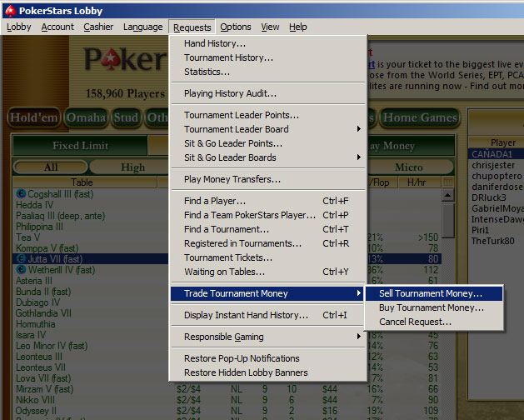This screenshot has height=420, width=524.
Task: Select the Asteria III table row
Action: [x=90, y=281]
